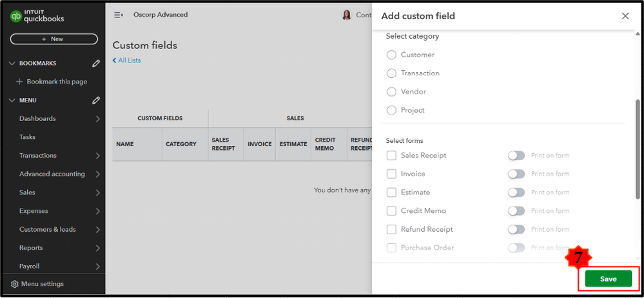Click the plus icon for Bookmark this page
This screenshot has height=298, width=644.
[x=19, y=82]
